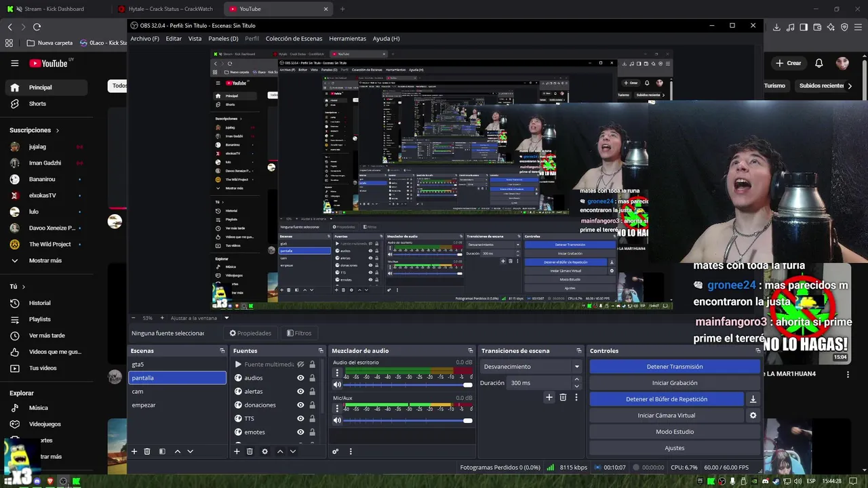Hide the audios source

pyautogui.click(x=300, y=378)
